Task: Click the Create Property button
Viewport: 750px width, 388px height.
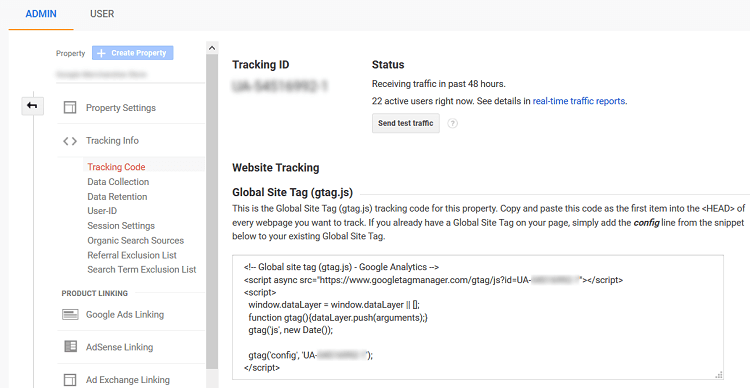Action: coord(132,53)
